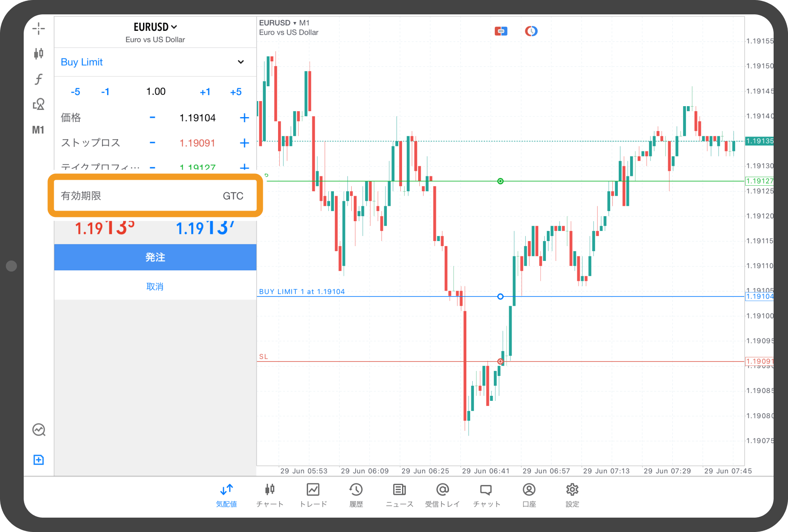The image size is (788, 532).
Task: Click the red bid price 1.19135
Action: coord(105,228)
